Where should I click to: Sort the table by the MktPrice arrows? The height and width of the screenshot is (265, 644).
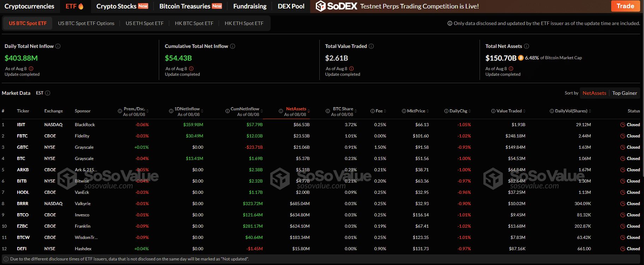[428, 111]
